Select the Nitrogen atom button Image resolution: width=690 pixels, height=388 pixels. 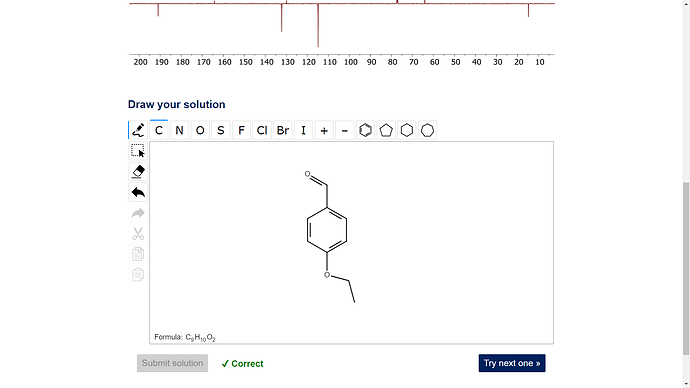pos(179,130)
